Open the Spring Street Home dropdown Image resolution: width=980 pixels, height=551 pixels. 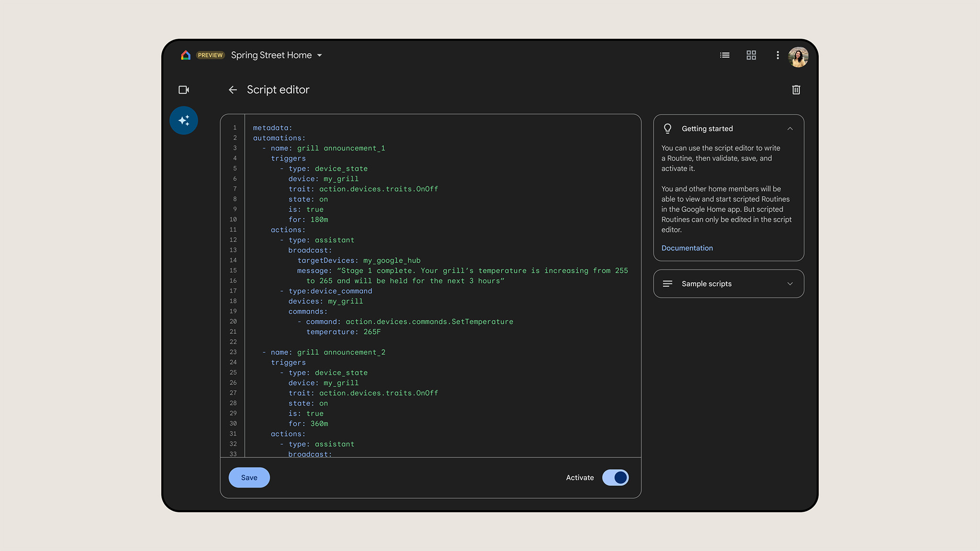pos(321,55)
